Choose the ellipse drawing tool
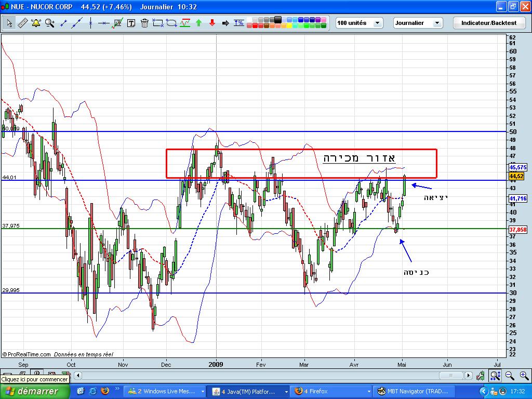The image size is (532, 399). (x=171, y=23)
